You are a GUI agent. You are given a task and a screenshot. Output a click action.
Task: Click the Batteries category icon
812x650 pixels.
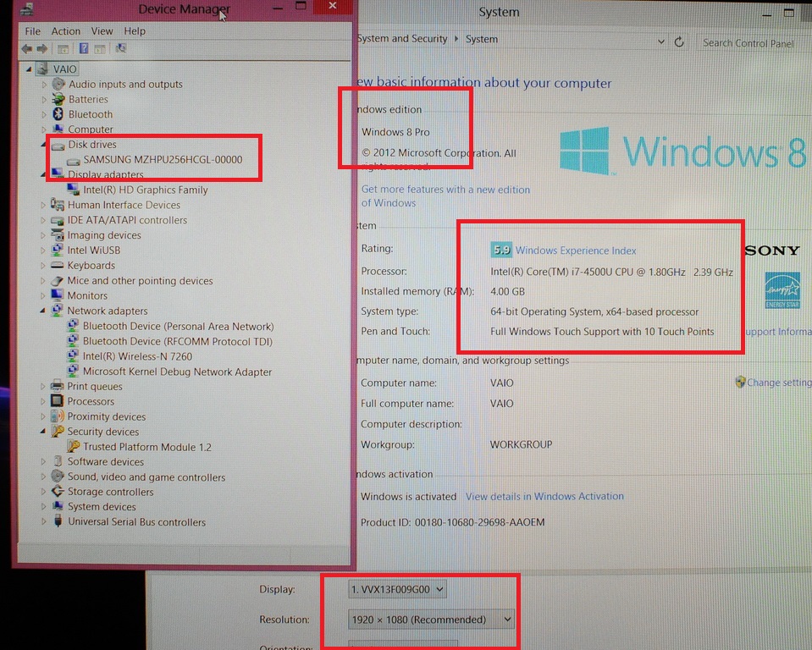pos(58,99)
